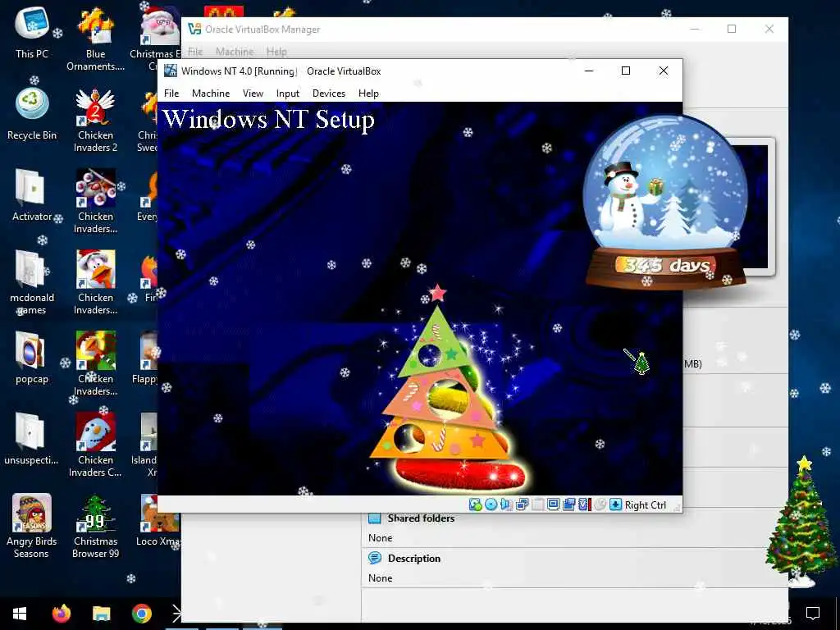Open Machine menu in Oracle VirtualBox Manager window
Viewport: 840px width, 630px height.
click(x=235, y=52)
